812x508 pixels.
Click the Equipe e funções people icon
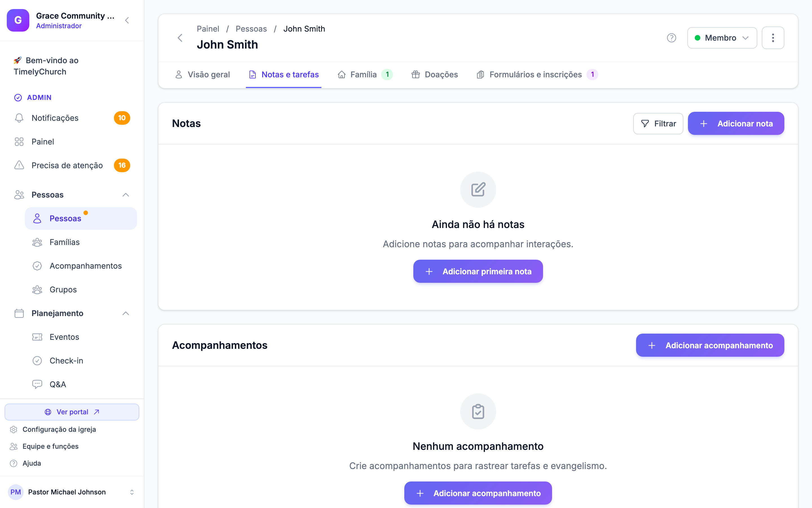(x=14, y=446)
